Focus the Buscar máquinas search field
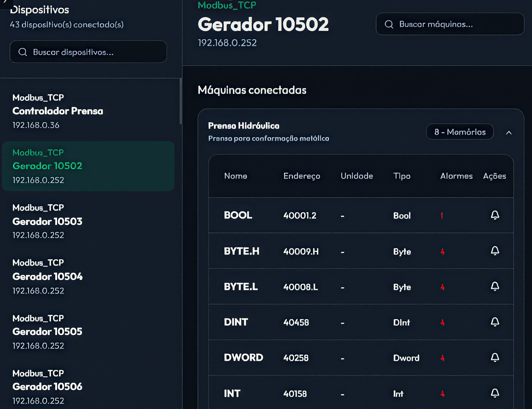 pos(450,24)
